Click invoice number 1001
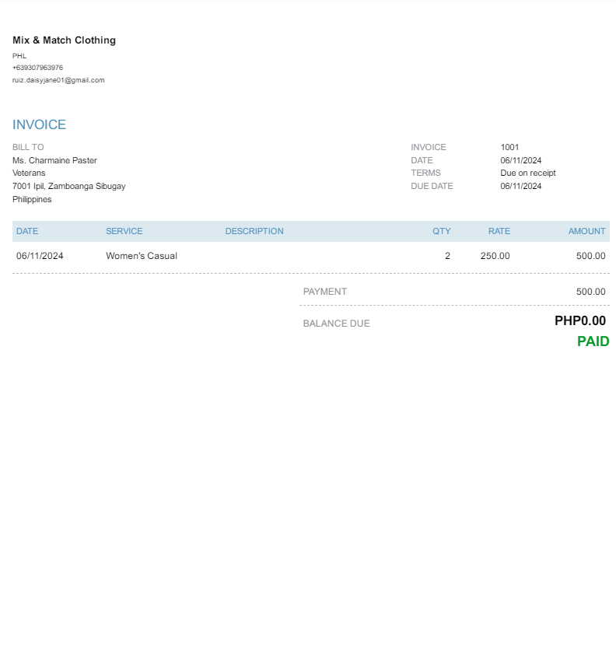 pyautogui.click(x=509, y=147)
